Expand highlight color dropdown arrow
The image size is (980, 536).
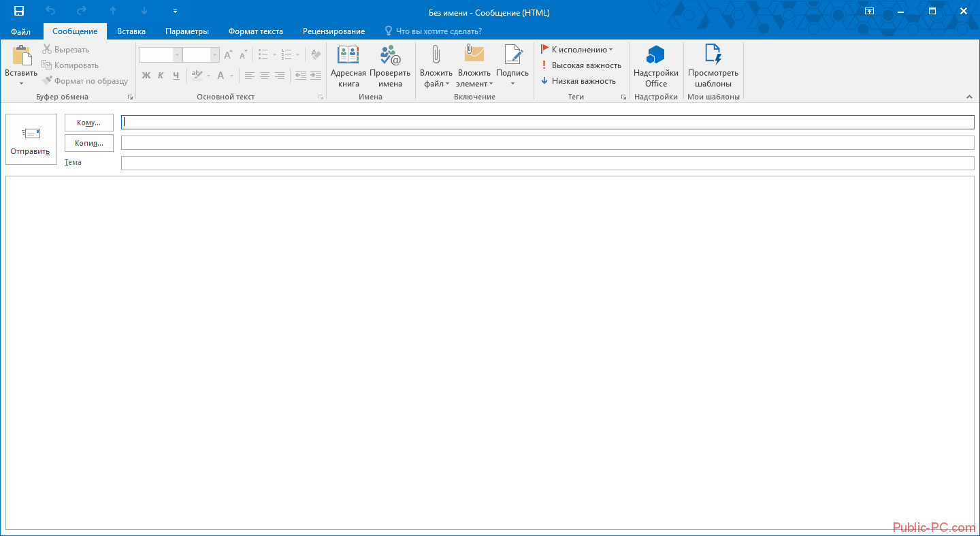coord(208,76)
